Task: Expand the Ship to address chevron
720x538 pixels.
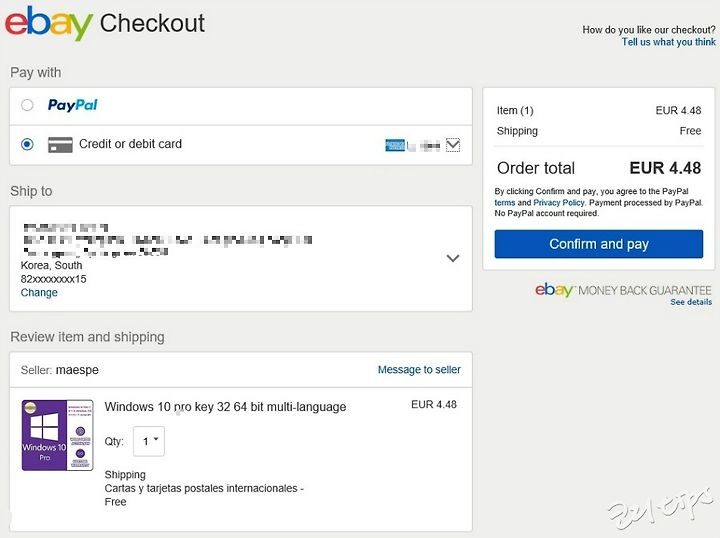Action: point(453,258)
